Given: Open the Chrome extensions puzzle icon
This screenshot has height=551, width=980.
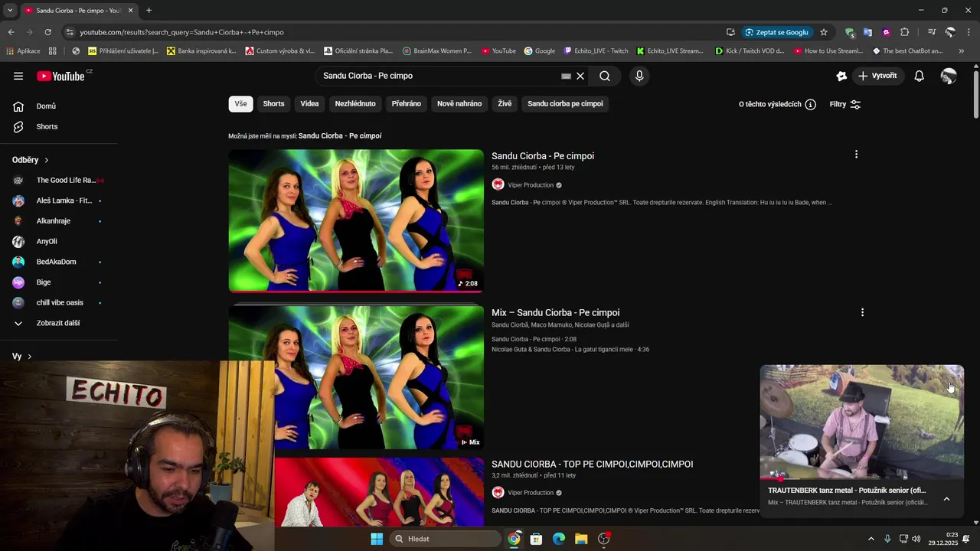Looking at the screenshot, I should coord(904,32).
